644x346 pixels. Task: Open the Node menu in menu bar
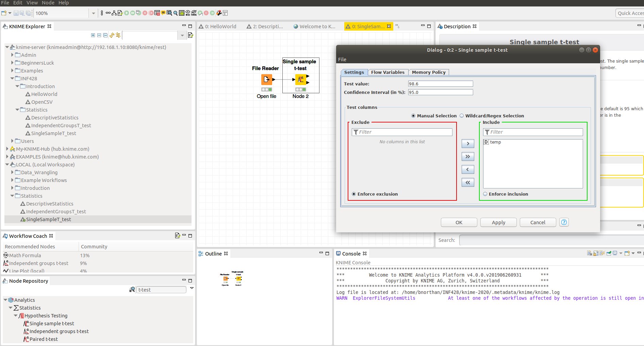pyautogui.click(x=48, y=3)
